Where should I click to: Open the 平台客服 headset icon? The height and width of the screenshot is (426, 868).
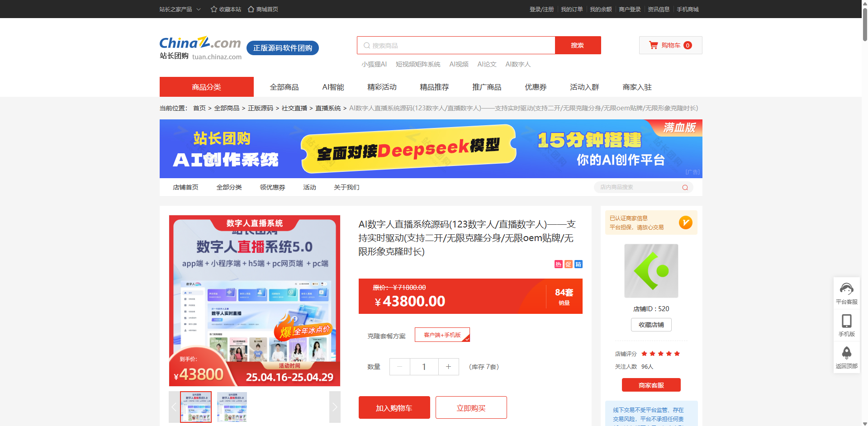point(847,289)
